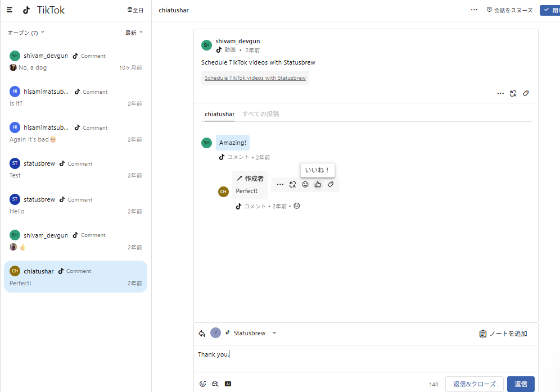Open 'Schedule TikTok videos with Statusbrew' link
The width and height of the screenshot is (560, 392).
tap(255, 78)
